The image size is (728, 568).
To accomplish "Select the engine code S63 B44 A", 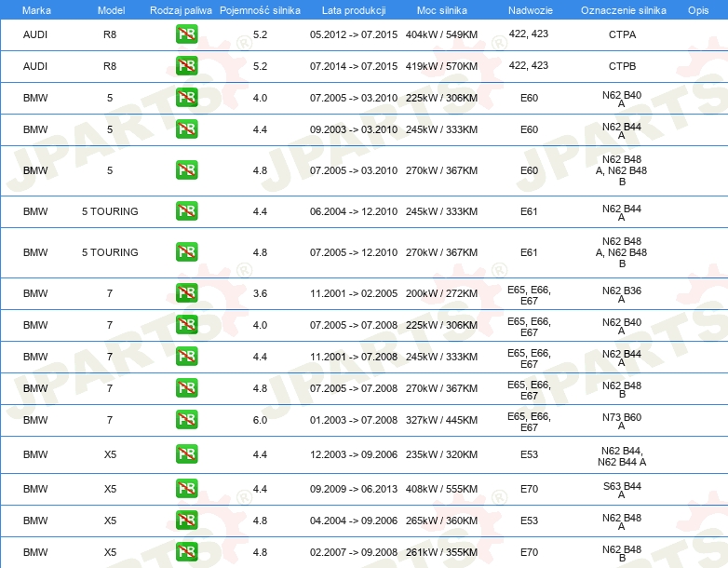I will tap(622, 490).
